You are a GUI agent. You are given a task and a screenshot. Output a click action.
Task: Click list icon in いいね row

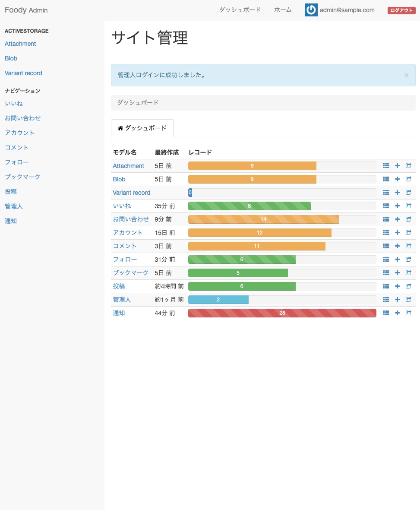pyautogui.click(x=386, y=206)
